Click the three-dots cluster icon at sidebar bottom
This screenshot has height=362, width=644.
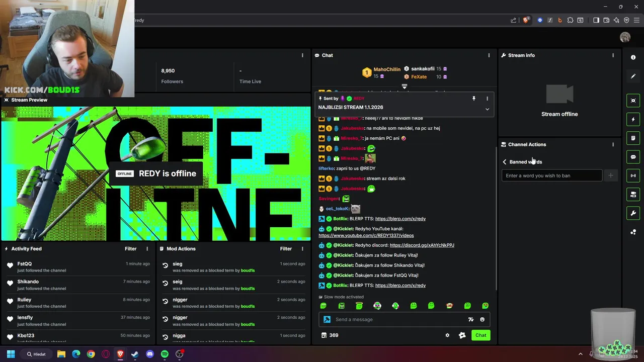click(x=633, y=232)
